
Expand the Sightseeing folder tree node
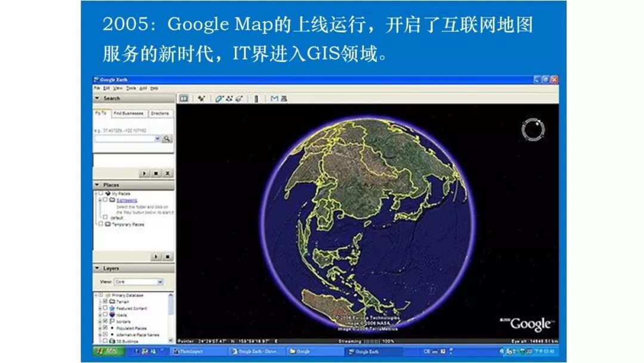(x=100, y=200)
